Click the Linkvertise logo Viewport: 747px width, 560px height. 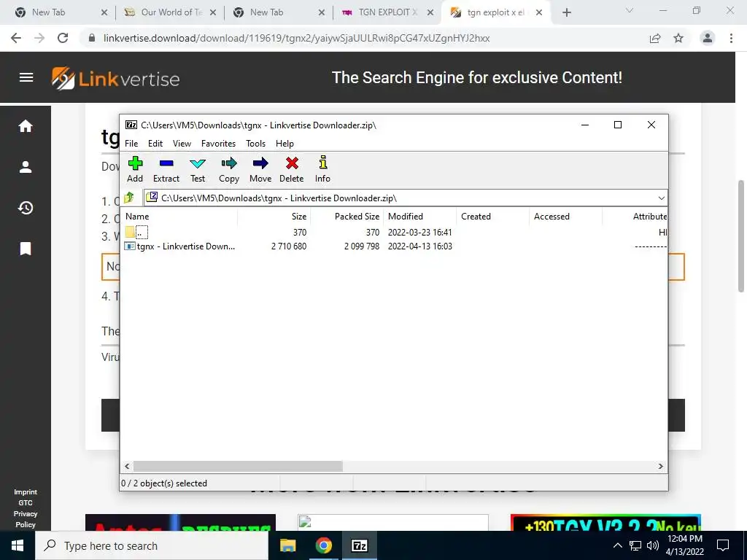click(x=116, y=78)
